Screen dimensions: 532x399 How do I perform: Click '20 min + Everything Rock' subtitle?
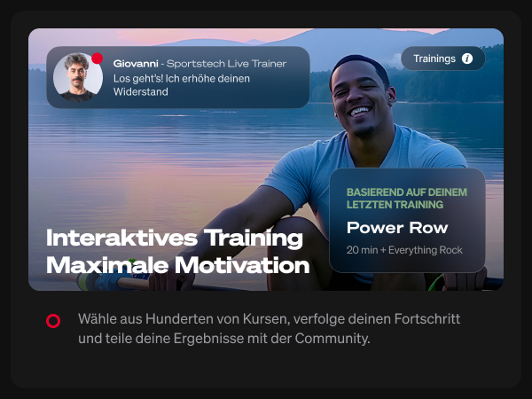point(404,250)
